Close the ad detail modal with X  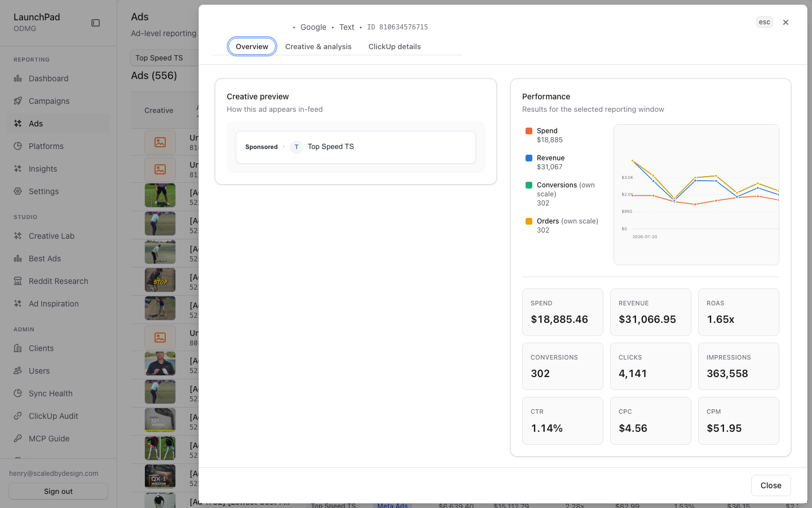[x=785, y=23]
